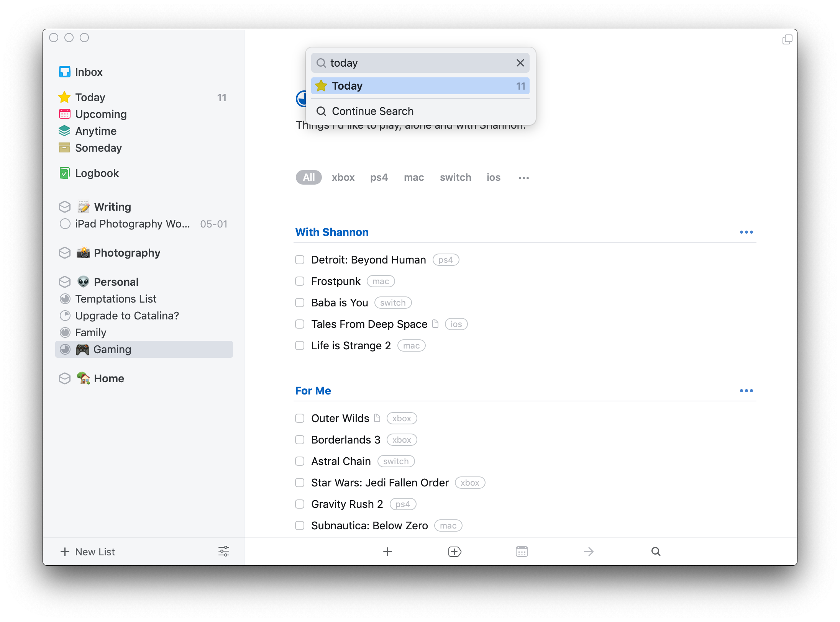Click the xbox tag on Borderlands 3
This screenshot has height=622, width=840.
coord(402,440)
